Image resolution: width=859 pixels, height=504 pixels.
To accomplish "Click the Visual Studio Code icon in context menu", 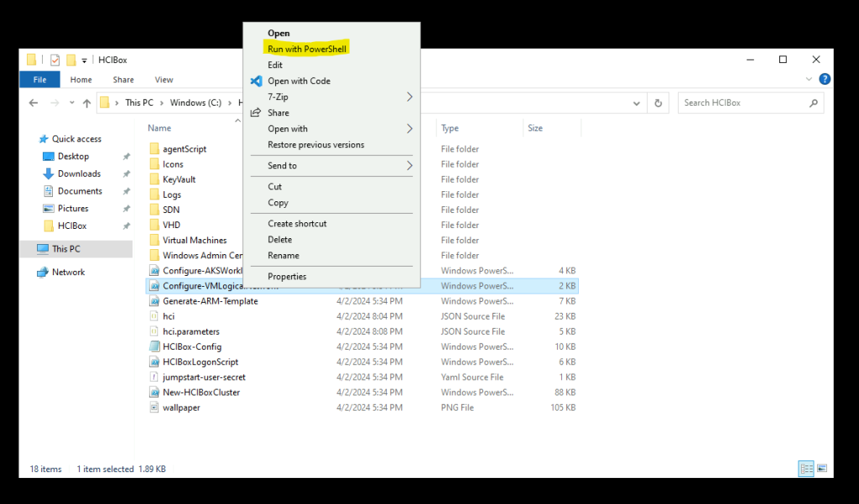I will pos(256,81).
